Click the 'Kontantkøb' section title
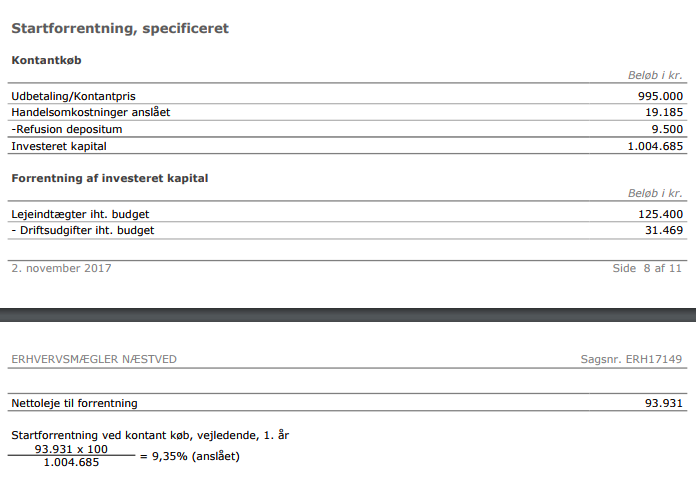This screenshot has width=696, height=482. [x=46, y=61]
